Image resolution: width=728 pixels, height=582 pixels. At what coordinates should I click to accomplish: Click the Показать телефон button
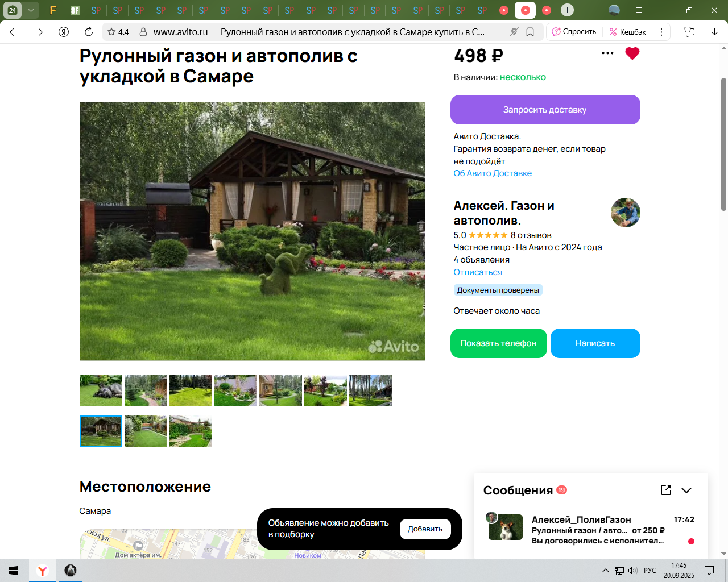click(499, 343)
